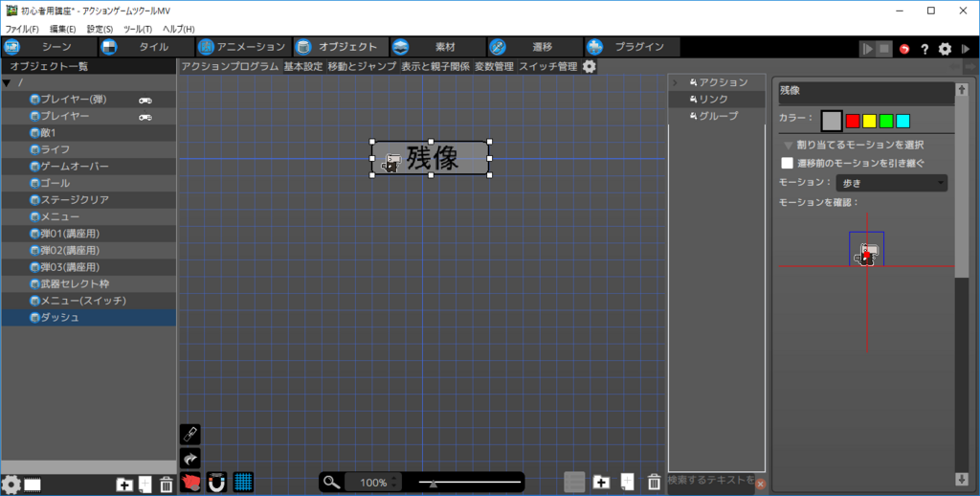The height and width of the screenshot is (496, 980).
Task: Delete object with left panel trash icon
Action: (x=167, y=485)
